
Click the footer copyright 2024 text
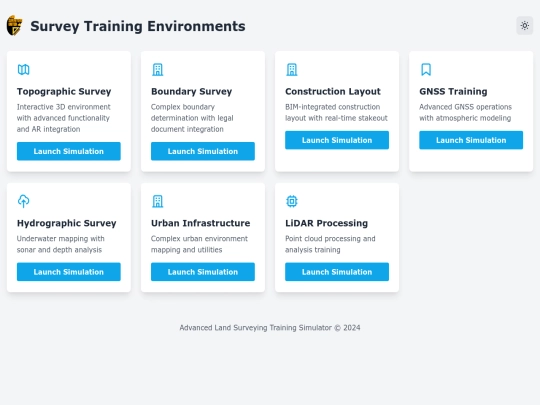pyautogui.click(x=270, y=328)
